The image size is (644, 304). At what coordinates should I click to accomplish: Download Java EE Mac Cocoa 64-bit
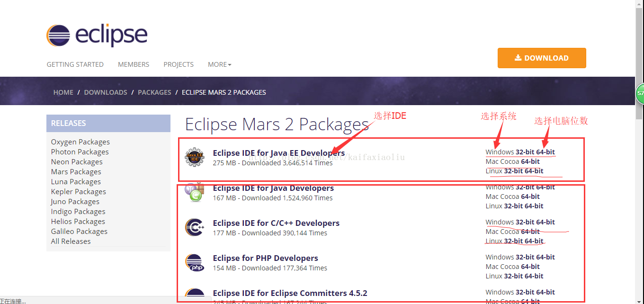pos(530,161)
